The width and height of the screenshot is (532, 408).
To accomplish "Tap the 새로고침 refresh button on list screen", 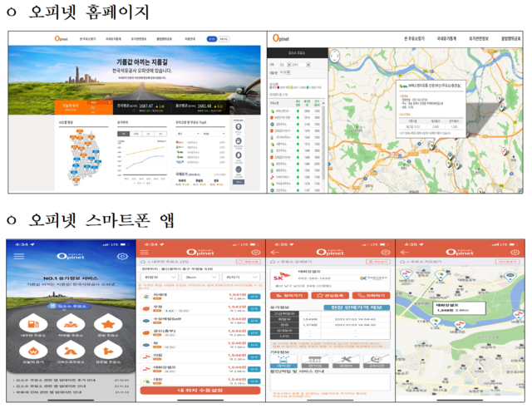I will tap(249, 262).
